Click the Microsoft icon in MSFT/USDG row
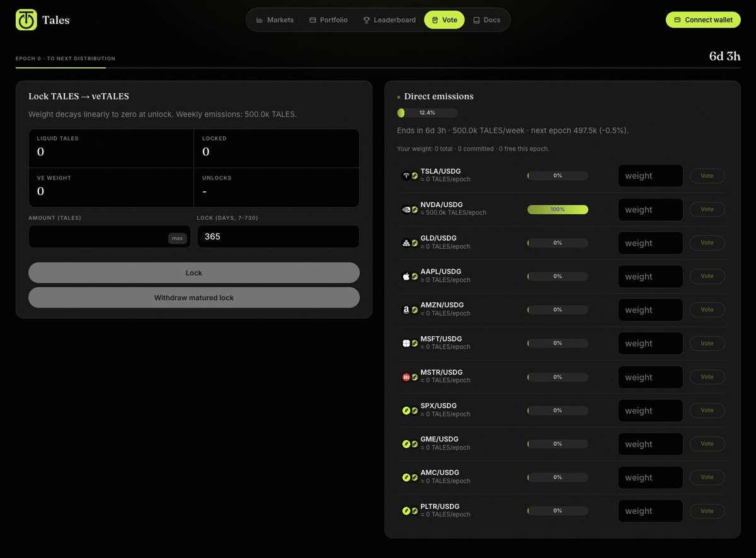This screenshot has height=558, width=756. pyautogui.click(x=406, y=343)
